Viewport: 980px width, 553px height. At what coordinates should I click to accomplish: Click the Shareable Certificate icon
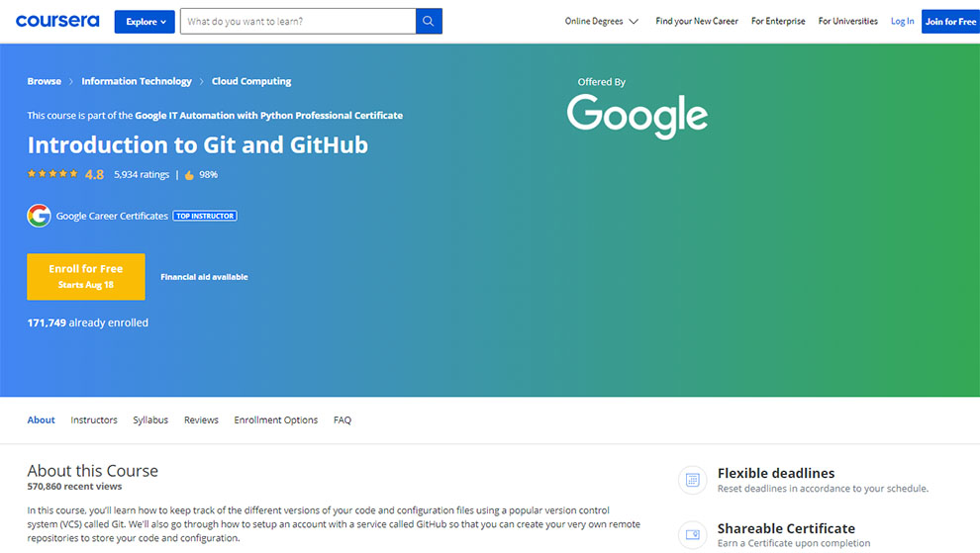pyautogui.click(x=693, y=535)
